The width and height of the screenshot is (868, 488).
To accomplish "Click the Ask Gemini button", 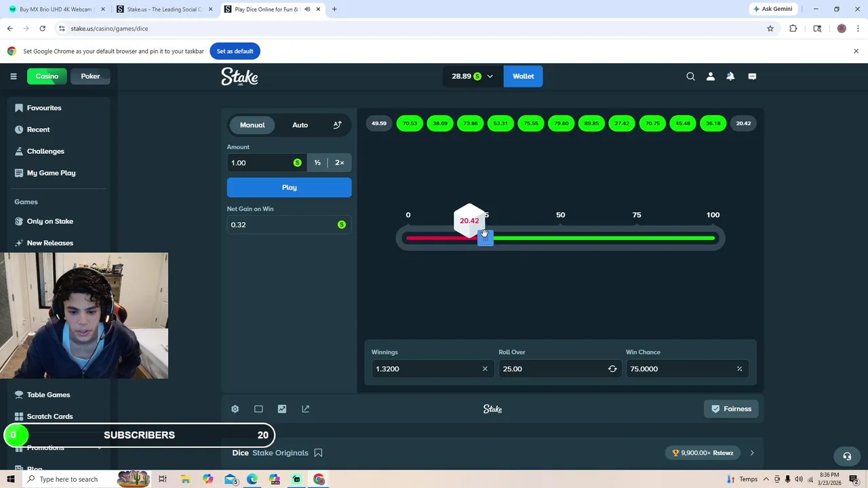I will [x=772, y=9].
